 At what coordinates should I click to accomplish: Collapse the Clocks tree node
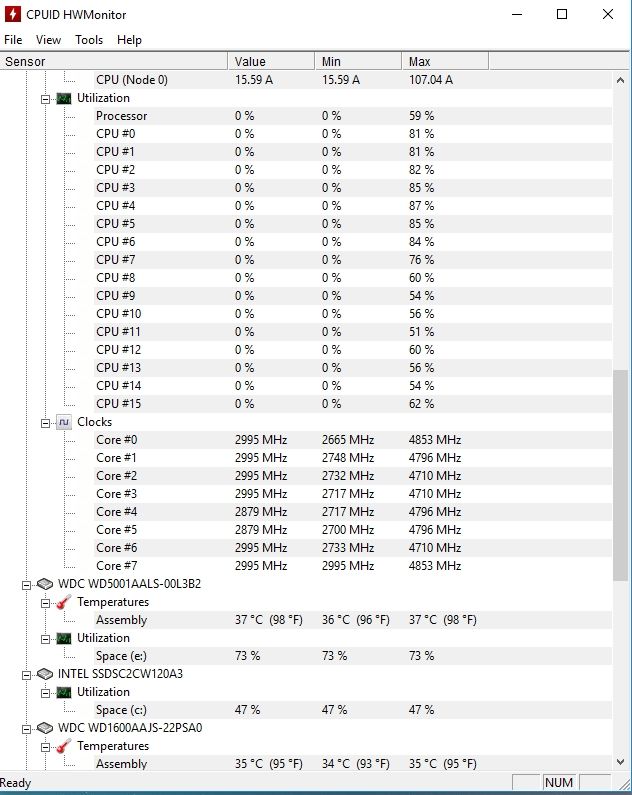coord(46,423)
